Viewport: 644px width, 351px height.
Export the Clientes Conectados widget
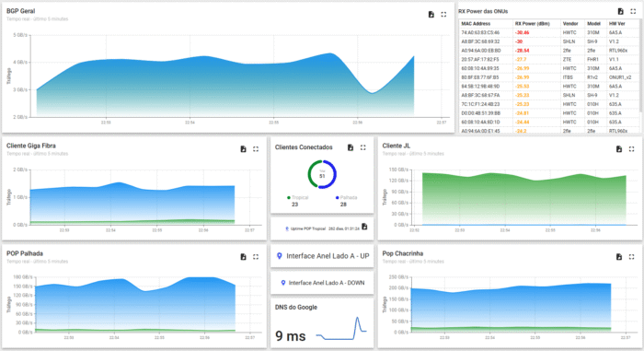click(351, 147)
